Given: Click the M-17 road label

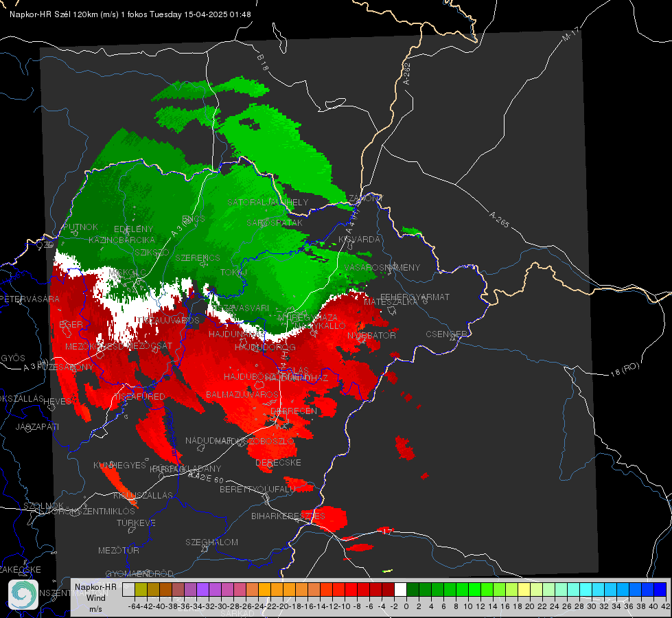Looking at the screenshot, I should (x=571, y=34).
